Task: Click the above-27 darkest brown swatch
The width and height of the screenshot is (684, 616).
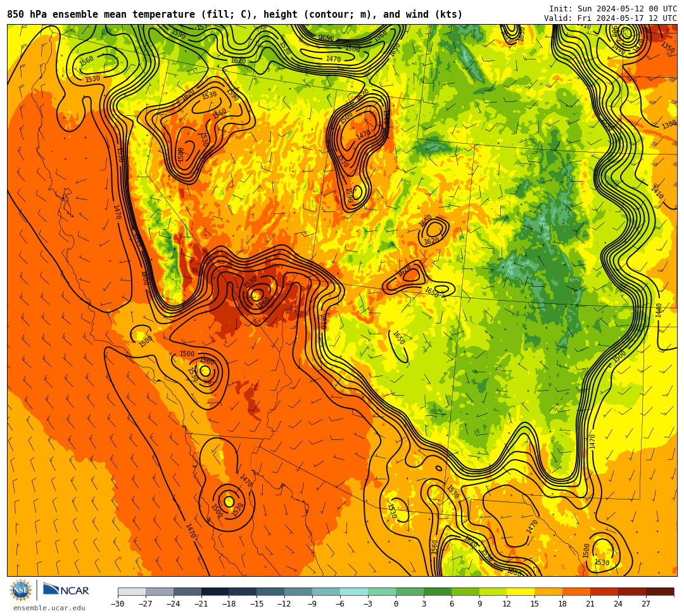Action: (x=660, y=591)
